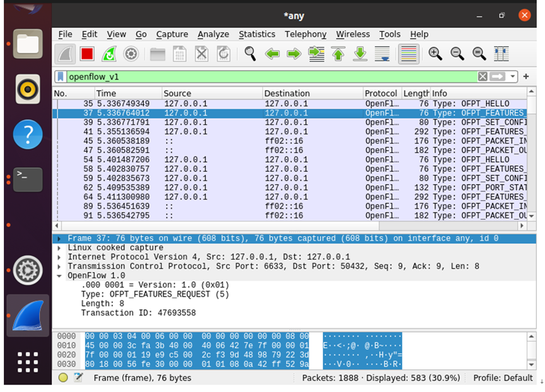Sort by the Source column header
545x392 pixels.
click(x=212, y=93)
